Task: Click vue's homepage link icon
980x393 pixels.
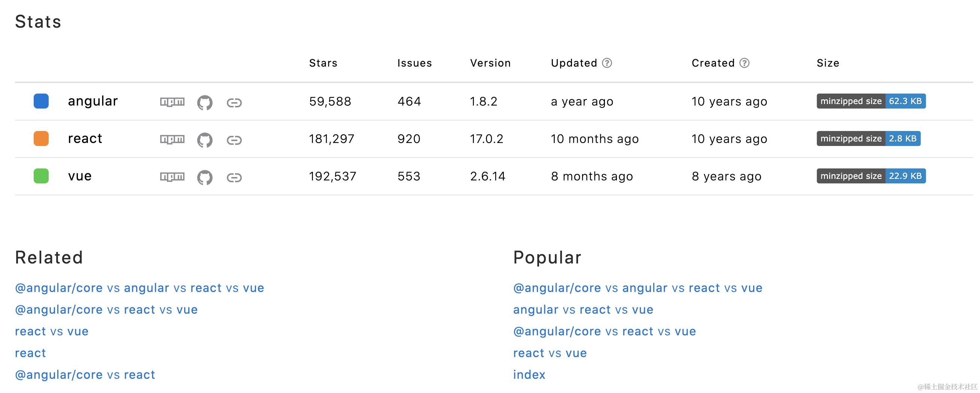Action: [234, 177]
